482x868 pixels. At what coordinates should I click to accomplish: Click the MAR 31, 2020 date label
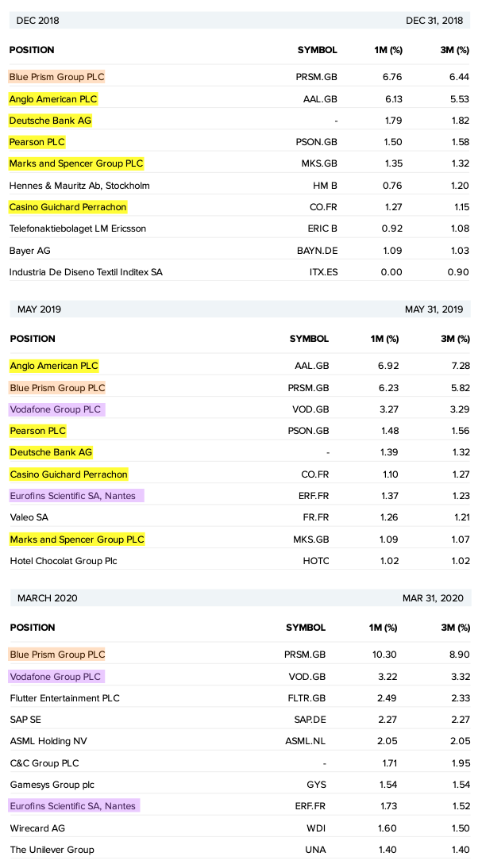434,598
